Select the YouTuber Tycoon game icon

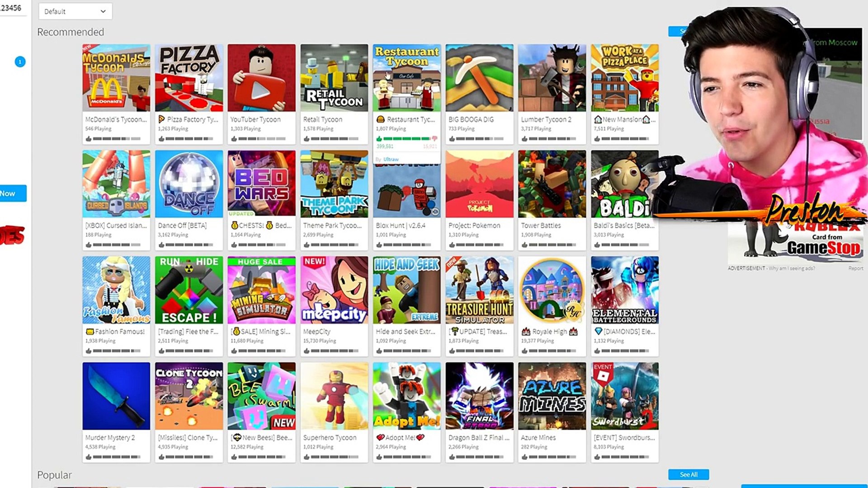coord(261,78)
